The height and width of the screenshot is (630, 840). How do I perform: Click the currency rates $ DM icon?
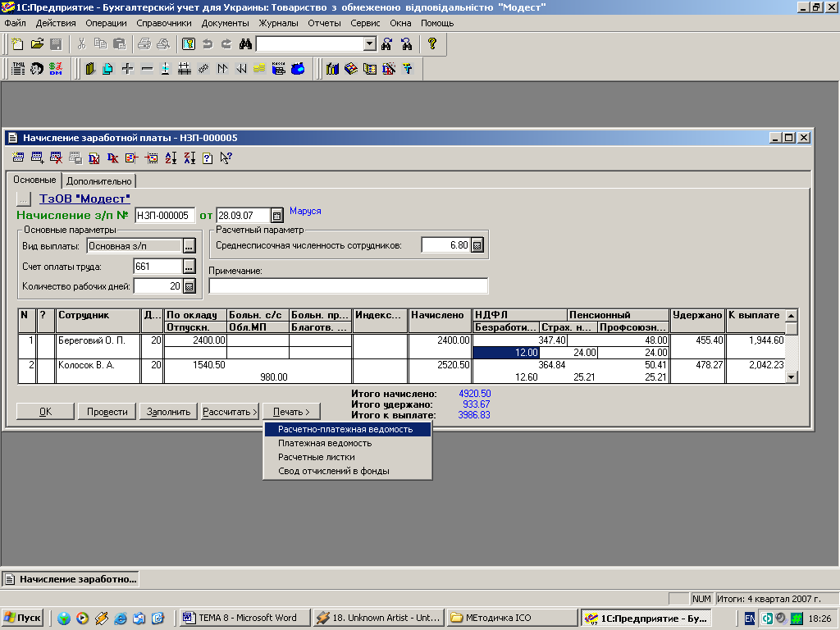55,69
